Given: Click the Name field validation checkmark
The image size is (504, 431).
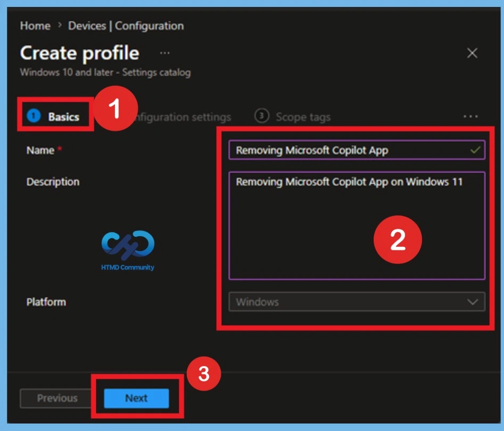Looking at the screenshot, I should coord(475,150).
